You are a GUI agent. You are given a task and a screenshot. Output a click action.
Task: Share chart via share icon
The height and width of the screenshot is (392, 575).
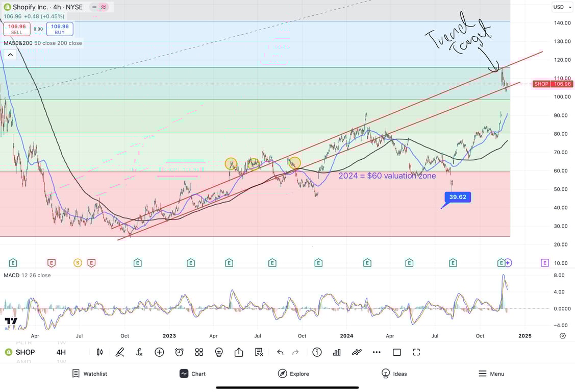(x=239, y=352)
